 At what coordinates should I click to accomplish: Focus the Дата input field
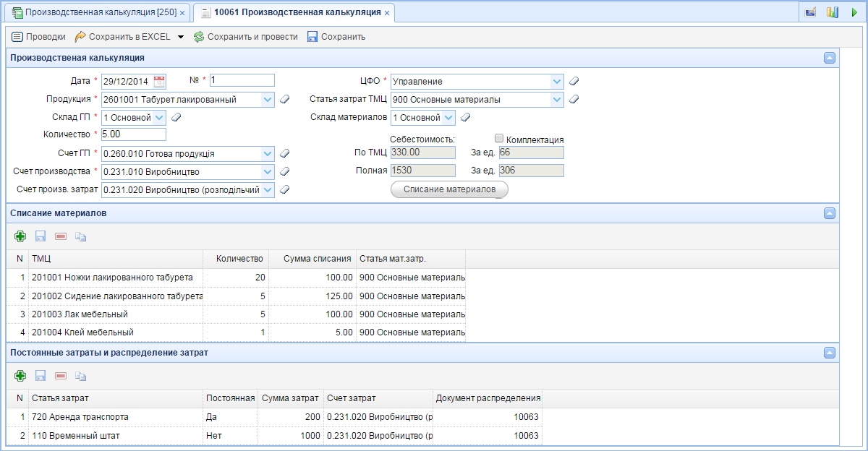(x=127, y=81)
